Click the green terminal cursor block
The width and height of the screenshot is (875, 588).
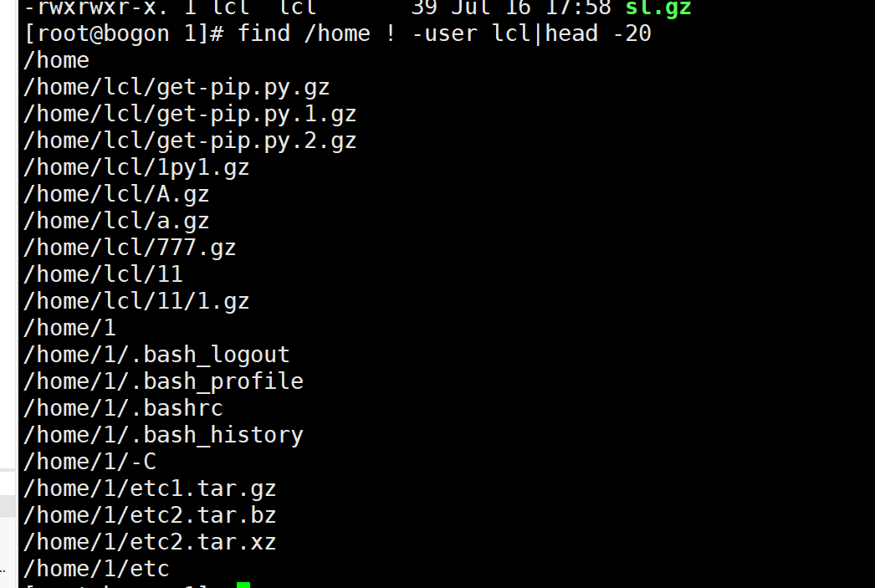pos(243,585)
